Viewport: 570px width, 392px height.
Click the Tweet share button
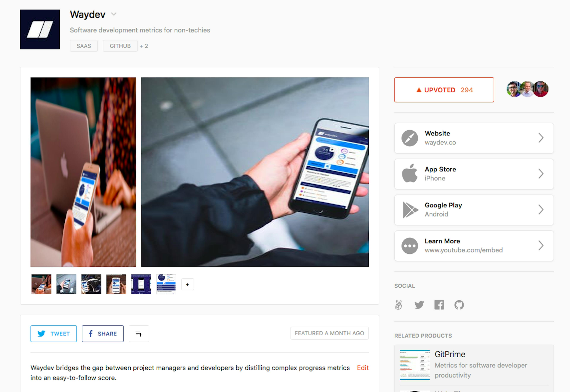pyautogui.click(x=54, y=334)
